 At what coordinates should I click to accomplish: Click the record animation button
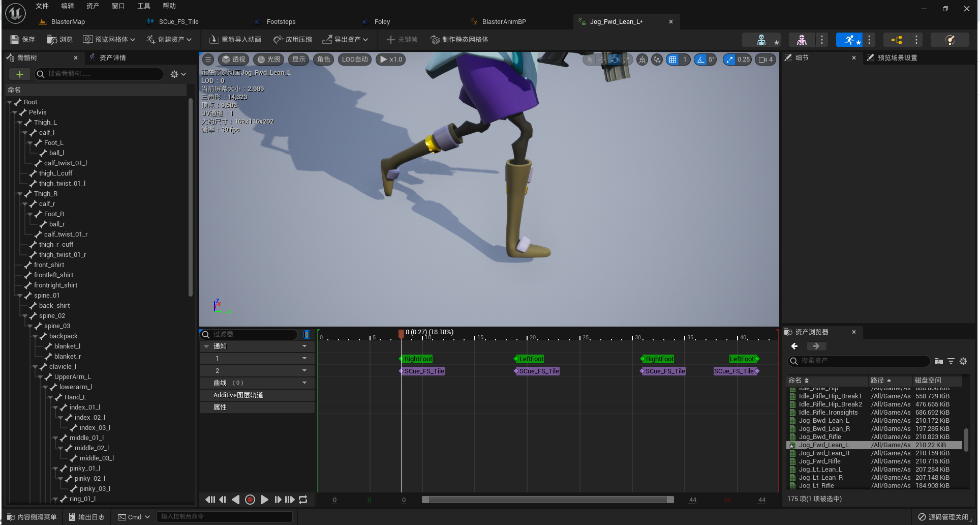click(250, 500)
